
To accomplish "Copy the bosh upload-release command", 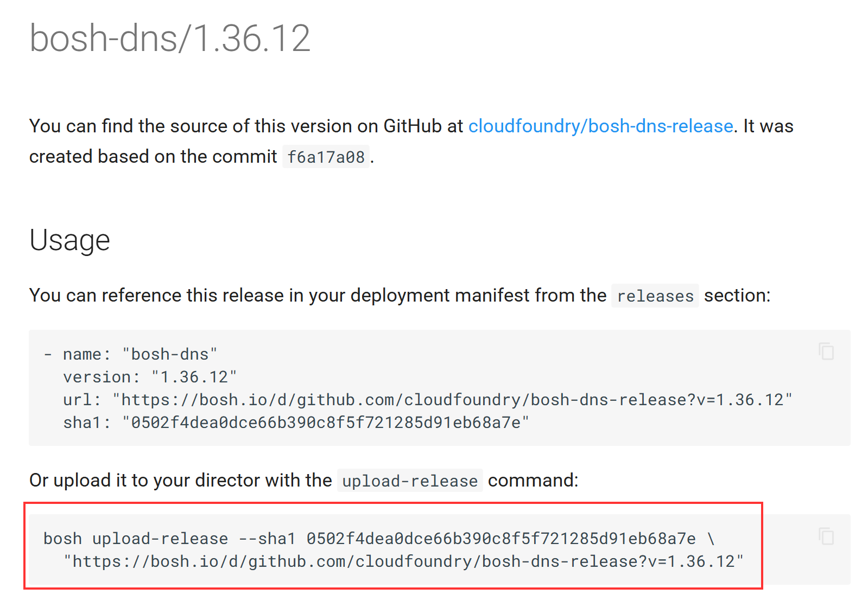I will tap(826, 536).
